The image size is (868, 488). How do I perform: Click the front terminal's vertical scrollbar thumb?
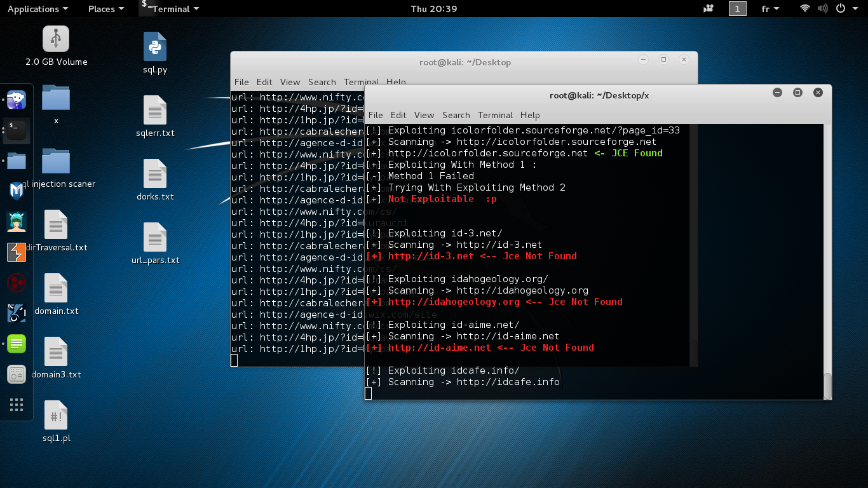coord(827,386)
